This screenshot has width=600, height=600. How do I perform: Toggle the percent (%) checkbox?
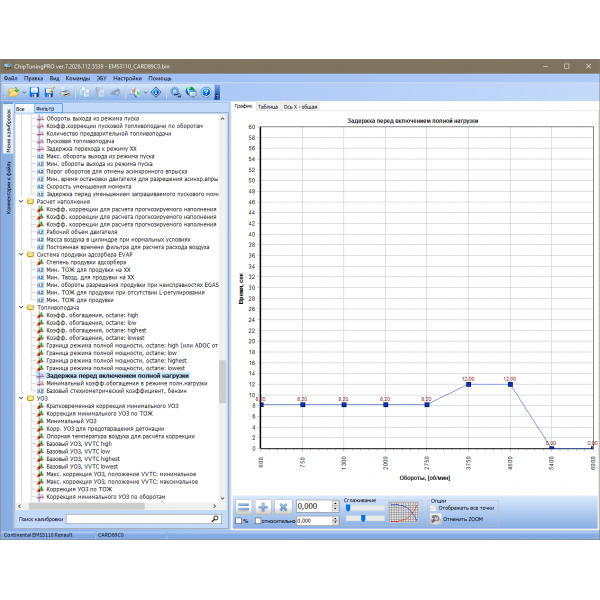pos(238,521)
